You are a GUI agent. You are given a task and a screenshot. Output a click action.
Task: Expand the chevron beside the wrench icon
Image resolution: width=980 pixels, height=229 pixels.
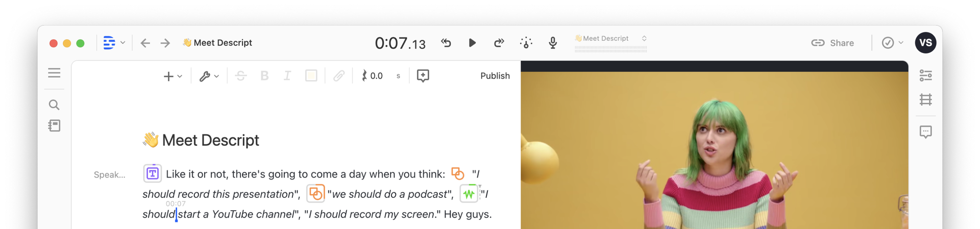tap(216, 77)
